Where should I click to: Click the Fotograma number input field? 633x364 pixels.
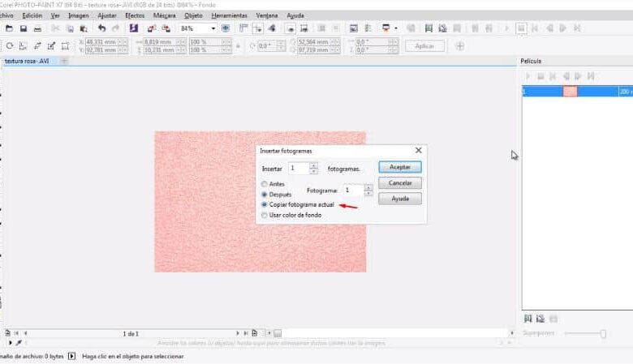(353, 191)
